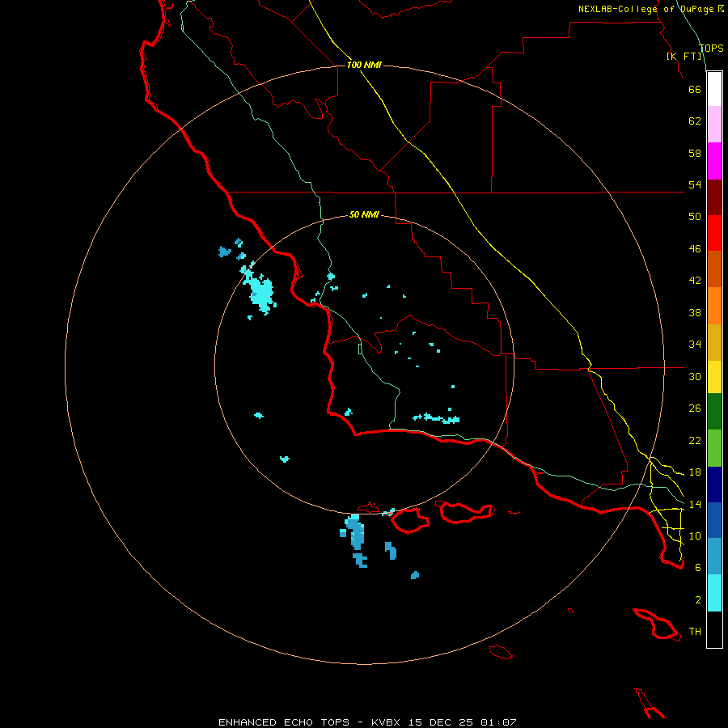Click the Enhanced Echo Tops KVBX caption
Image resolution: width=728 pixels, height=728 pixels.
tap(367, 722)
